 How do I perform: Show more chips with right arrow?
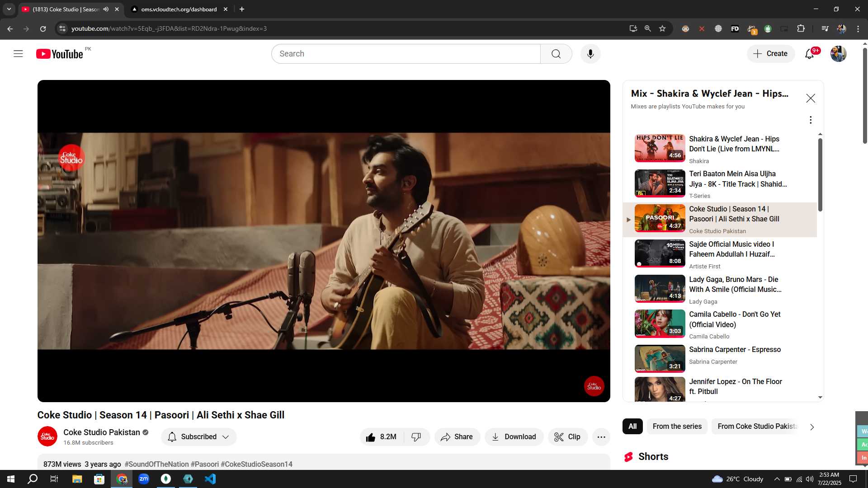pyautogui.click(x=812, y=427)
